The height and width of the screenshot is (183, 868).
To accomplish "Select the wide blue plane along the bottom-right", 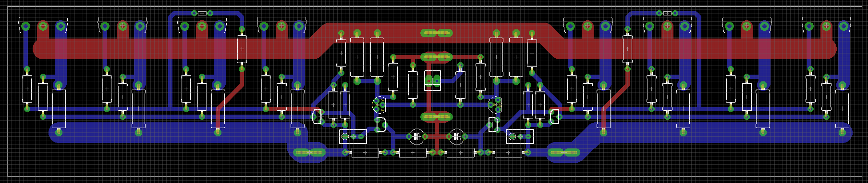I will tap(721, 132).
